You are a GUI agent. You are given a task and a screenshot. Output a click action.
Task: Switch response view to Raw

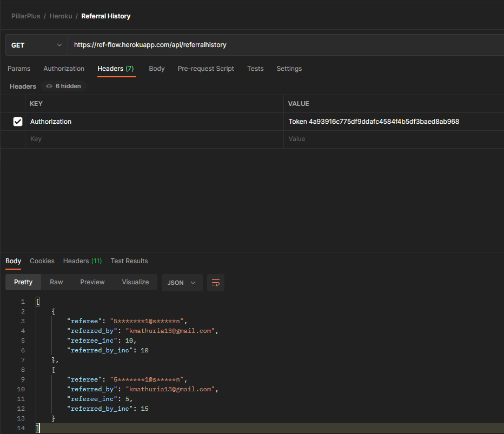[x=56, y=282]
